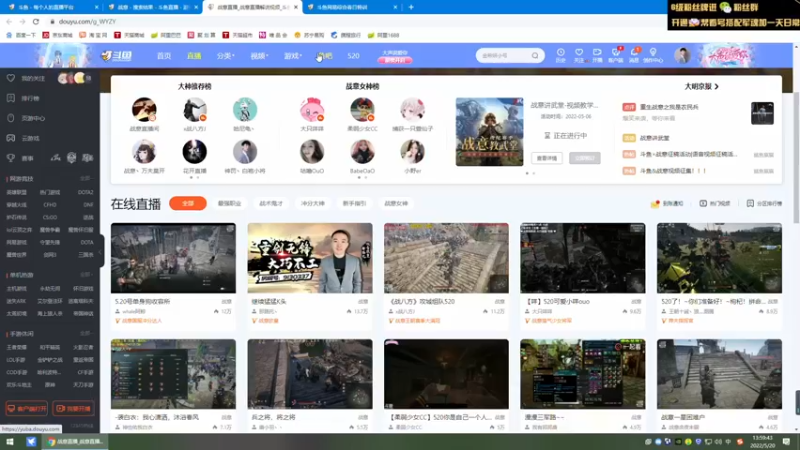This screenshot has height=450, width=800.
Task: Expand the 游戏 dropdown in navbar
Action: (292, 56)
